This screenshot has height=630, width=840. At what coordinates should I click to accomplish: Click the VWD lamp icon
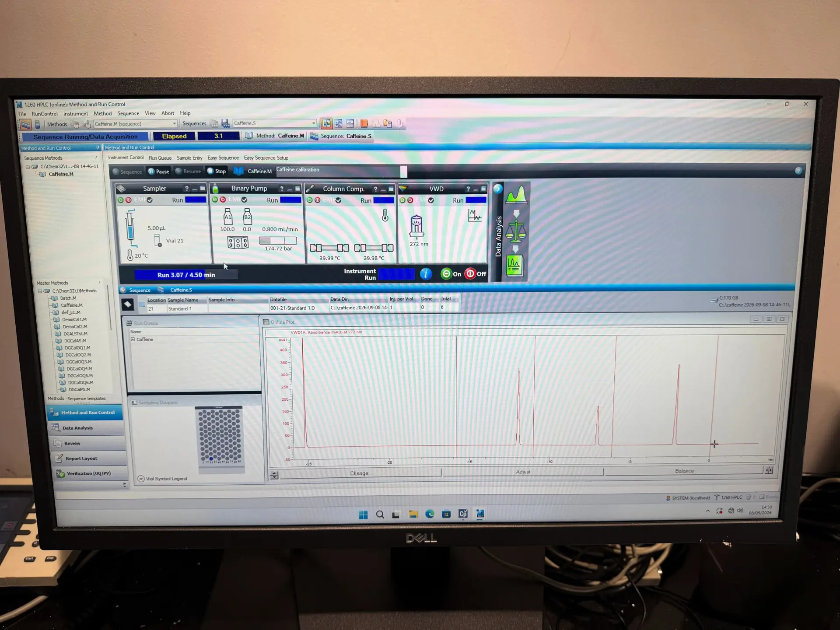click(x=416, y=226)
